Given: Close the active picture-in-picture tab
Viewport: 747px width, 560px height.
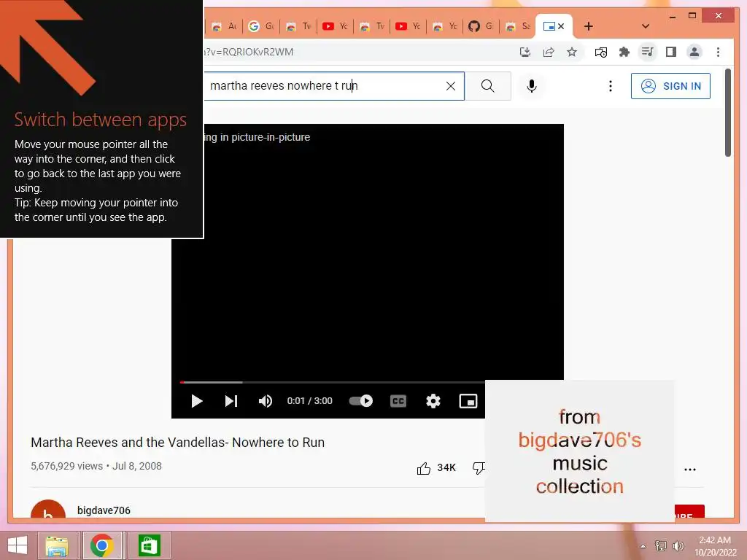Looking at the screenshot, I should tap(561, 26).
